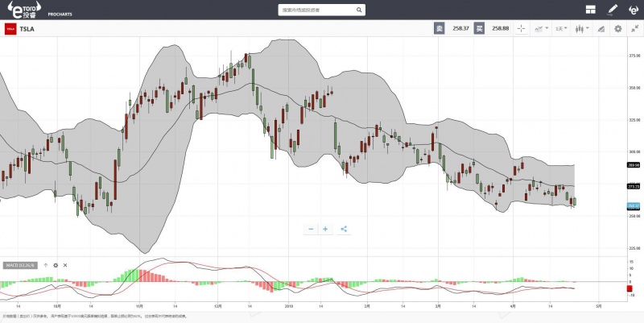Click the sell button for TSLA
This screenshot has width=644, height=323.
(440, 28)
